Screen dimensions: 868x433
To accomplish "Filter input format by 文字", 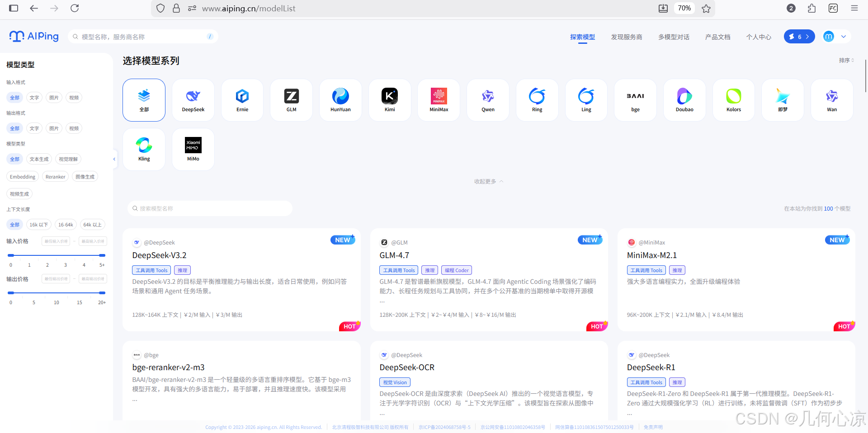I will point(34,98).
